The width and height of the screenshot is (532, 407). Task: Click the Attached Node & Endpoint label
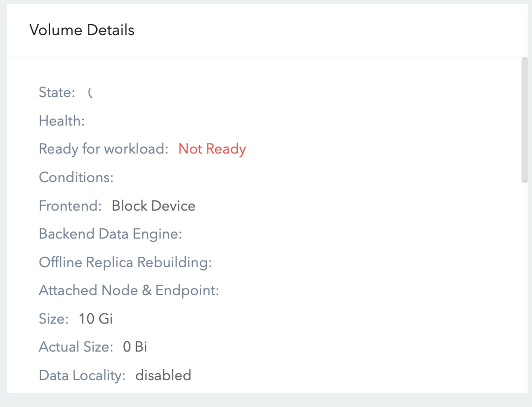pyautogui.click(x=129, y=290)
